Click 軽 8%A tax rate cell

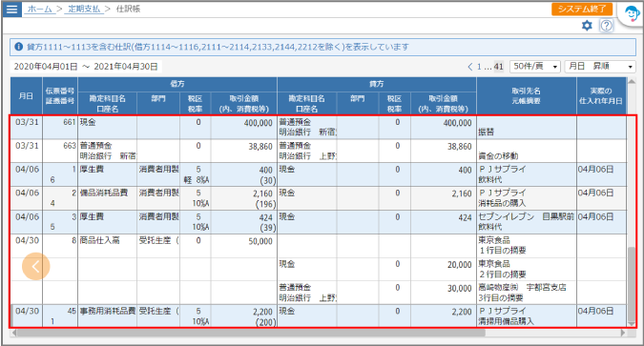click(196, 174)
